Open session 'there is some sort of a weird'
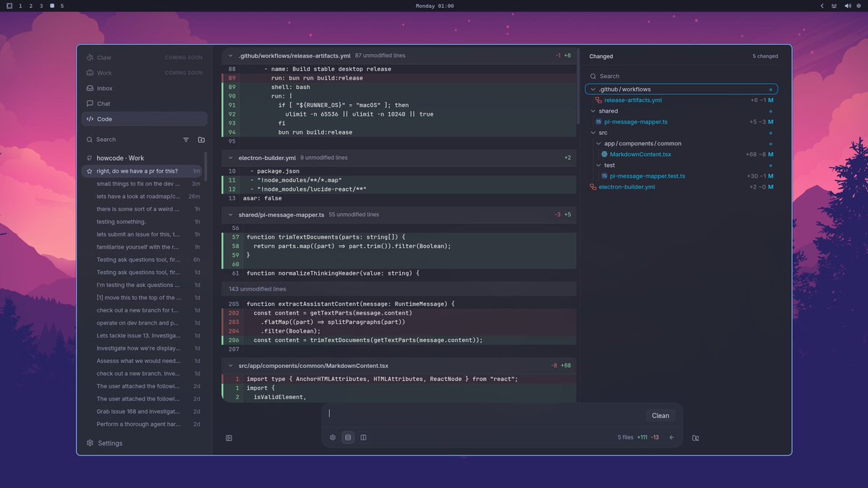Viewport: 868px width, 488px height. click(143, 209)
